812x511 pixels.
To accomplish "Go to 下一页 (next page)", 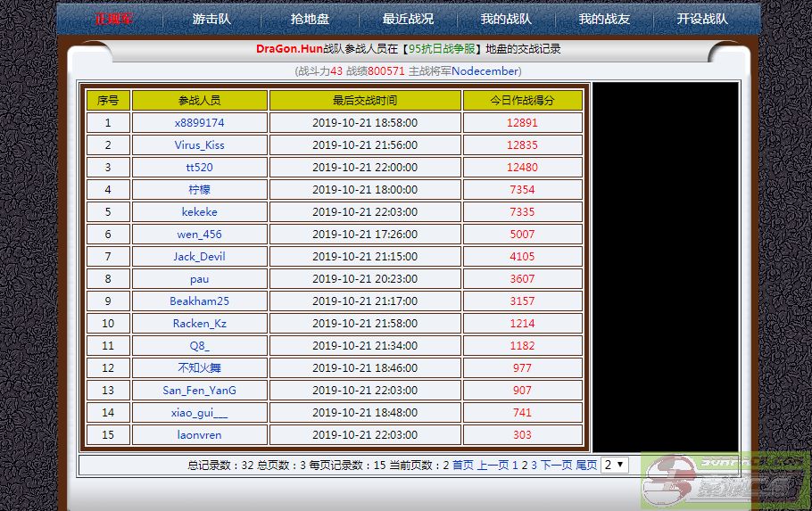I will click(556, 465).
